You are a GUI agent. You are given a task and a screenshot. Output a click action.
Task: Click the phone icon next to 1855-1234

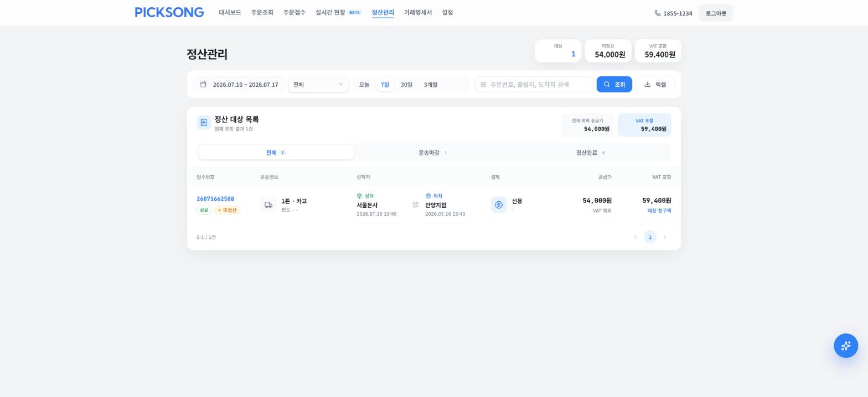(658, 13)
